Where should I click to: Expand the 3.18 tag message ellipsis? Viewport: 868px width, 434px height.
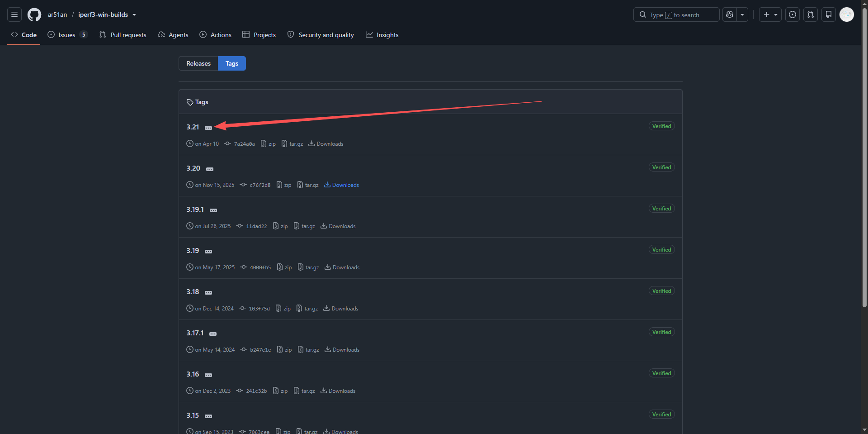pyautogui.click(x=208, y=293)
